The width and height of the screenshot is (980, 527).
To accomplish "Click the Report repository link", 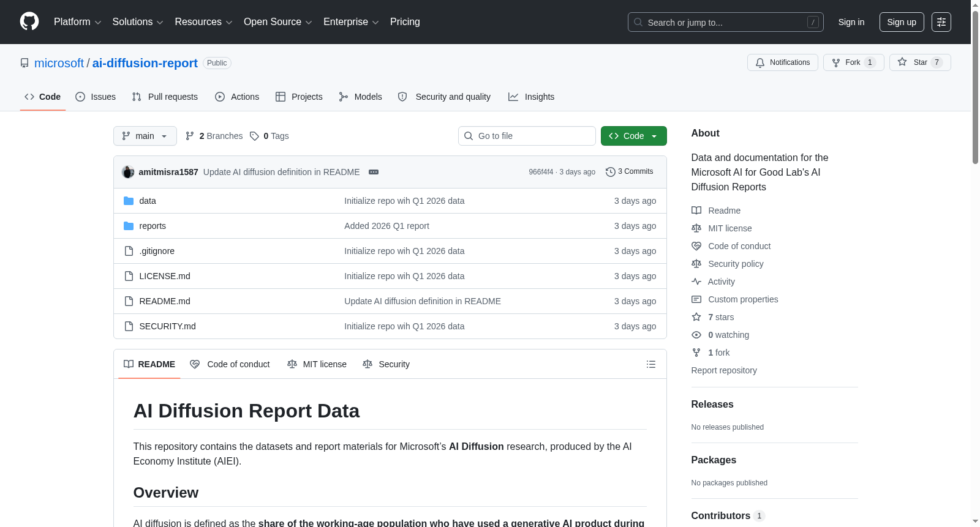I will click(x=724, y=370).
